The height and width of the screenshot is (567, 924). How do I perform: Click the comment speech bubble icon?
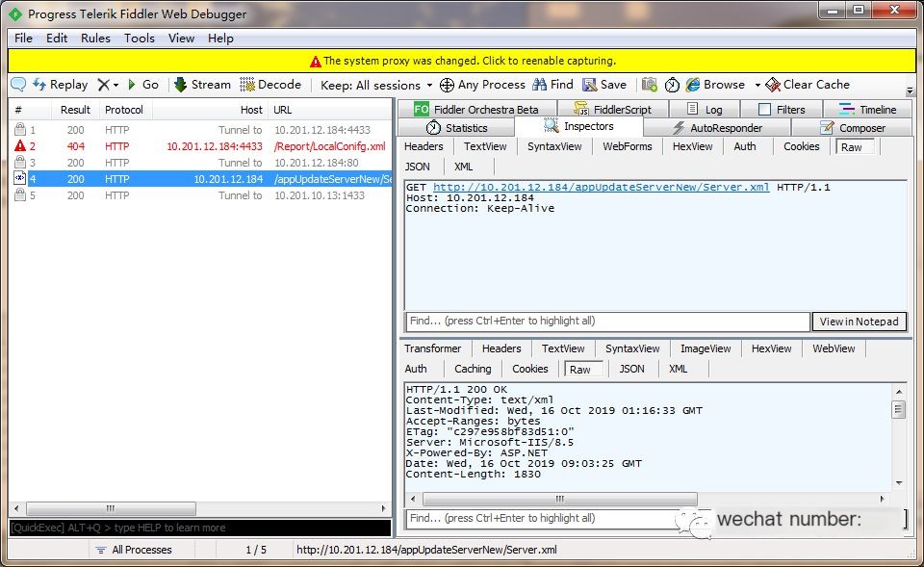pos(18,85)
